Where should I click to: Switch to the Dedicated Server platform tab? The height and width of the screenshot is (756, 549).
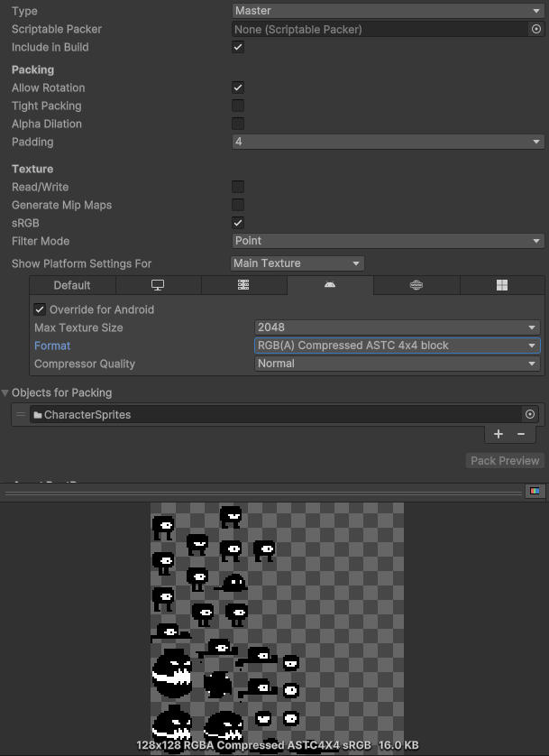coord(243,285)
